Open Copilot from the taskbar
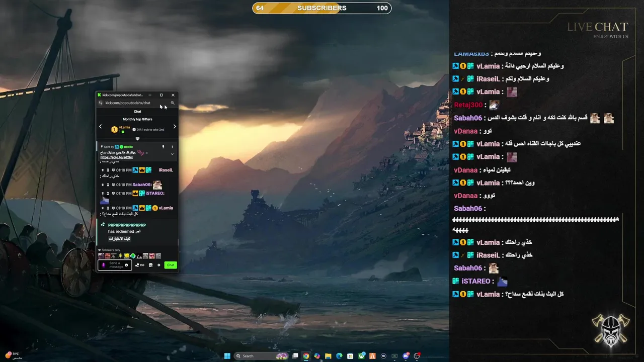The image size is (644, 362). (317, 356)
